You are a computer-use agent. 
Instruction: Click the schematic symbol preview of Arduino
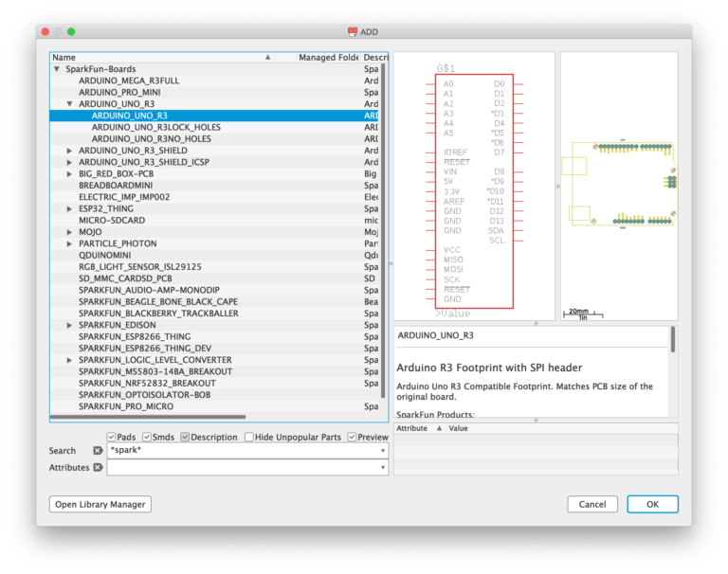pyautogui.click(x=474, y=189)
